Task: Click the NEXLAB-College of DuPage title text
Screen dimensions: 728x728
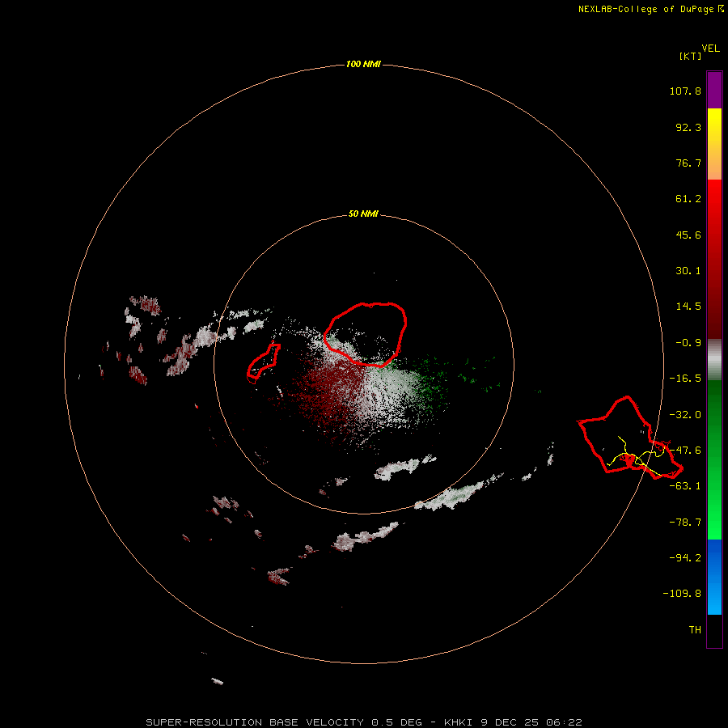Action: pyautogui.click(x=646, y=9)
